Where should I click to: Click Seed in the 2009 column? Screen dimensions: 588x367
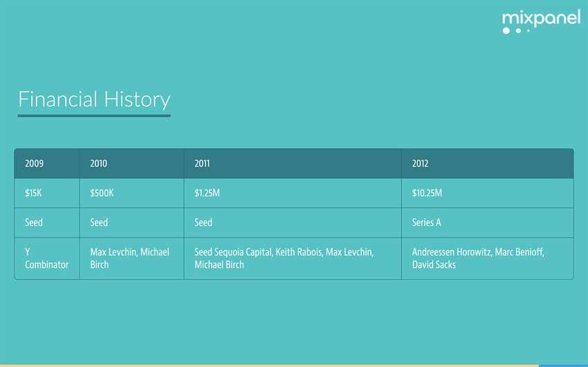(x=47, y=223)
